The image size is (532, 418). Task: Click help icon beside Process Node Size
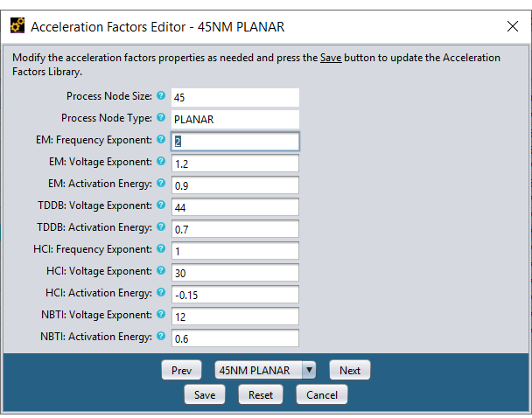(161, 95)
